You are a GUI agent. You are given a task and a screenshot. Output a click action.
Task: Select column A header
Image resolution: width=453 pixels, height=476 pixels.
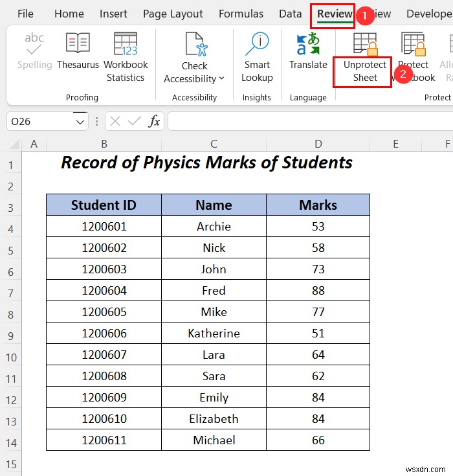pos(34,144)
